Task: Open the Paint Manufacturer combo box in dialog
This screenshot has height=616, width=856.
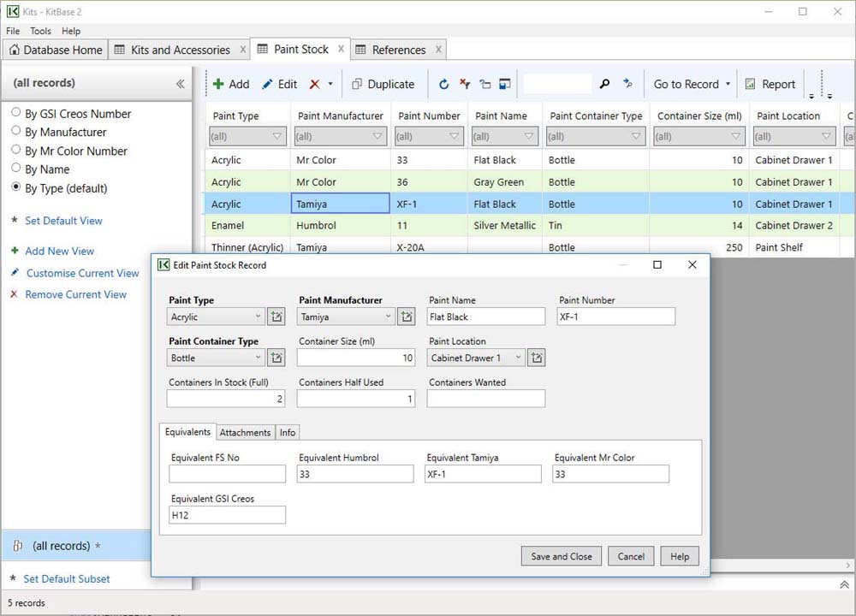Action: (346, 317)
